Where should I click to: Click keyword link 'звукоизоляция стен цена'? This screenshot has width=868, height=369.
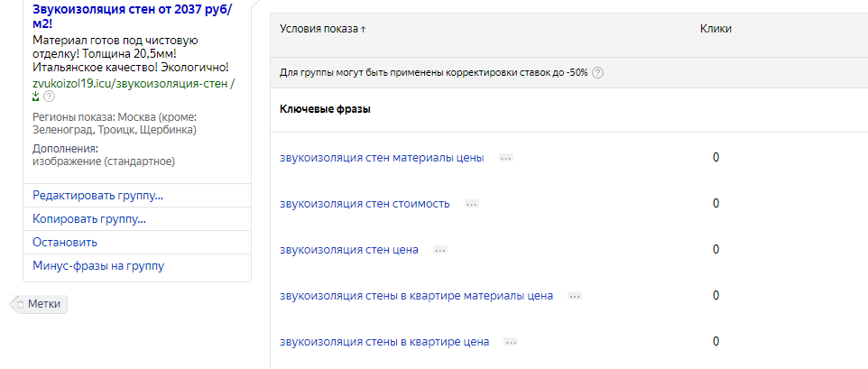click(349, 250)
